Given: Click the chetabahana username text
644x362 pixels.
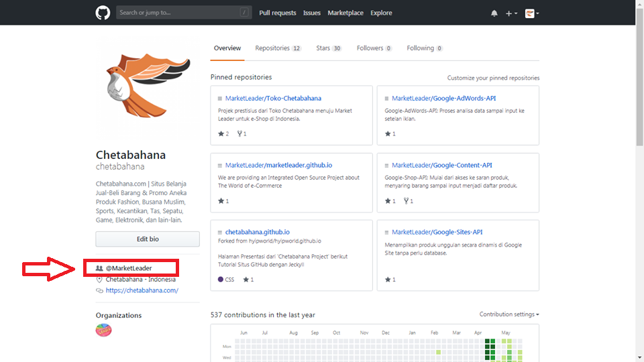Looking at the screenshot, I should pos(120,167).
